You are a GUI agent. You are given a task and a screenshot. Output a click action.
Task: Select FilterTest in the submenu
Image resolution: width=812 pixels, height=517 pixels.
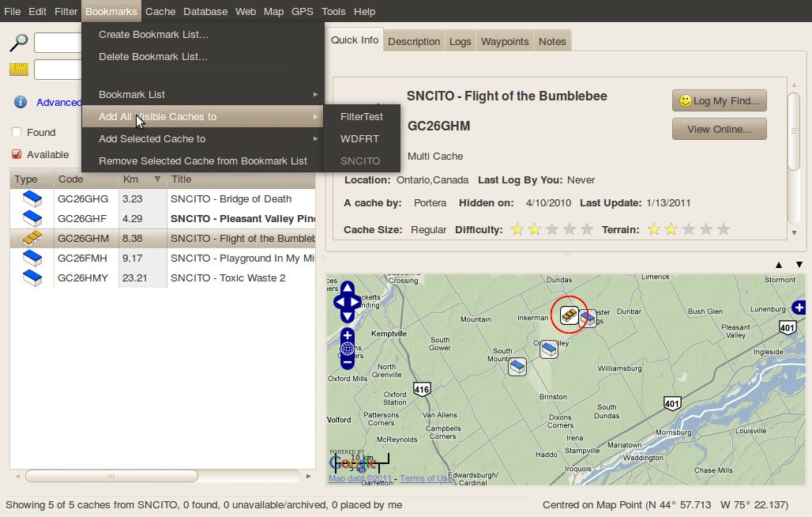(x=362, y=116)
